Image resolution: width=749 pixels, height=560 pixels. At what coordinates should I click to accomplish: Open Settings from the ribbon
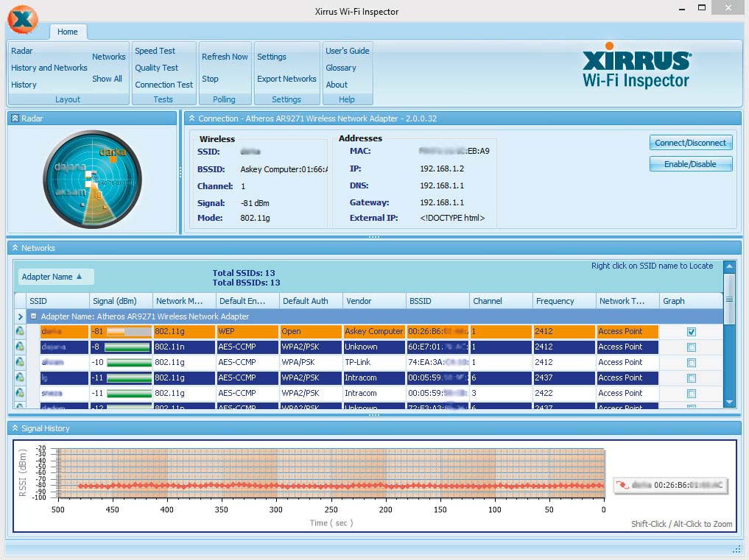click(272, 57)
